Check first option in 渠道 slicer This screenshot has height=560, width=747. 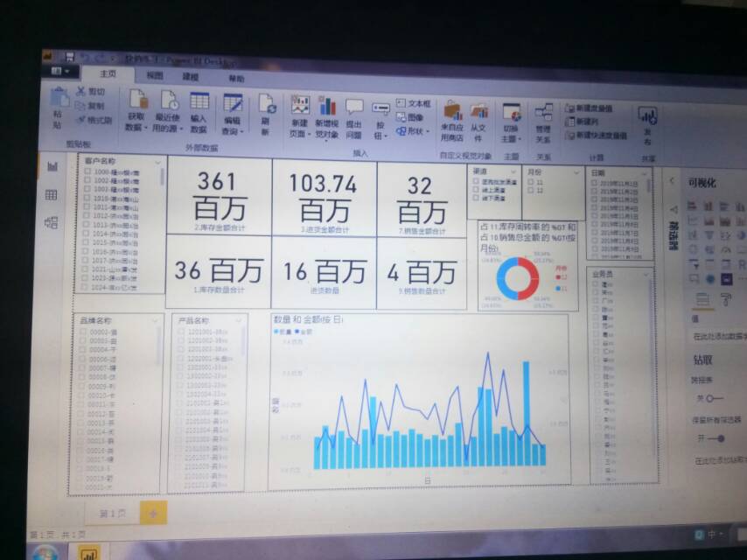pyautogui.click(x=476, y=181)
